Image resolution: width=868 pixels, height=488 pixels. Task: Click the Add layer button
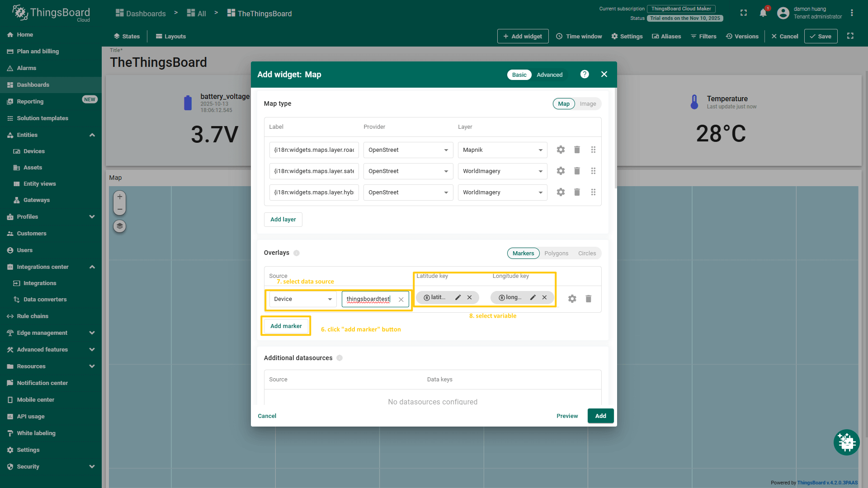[283, 220]
